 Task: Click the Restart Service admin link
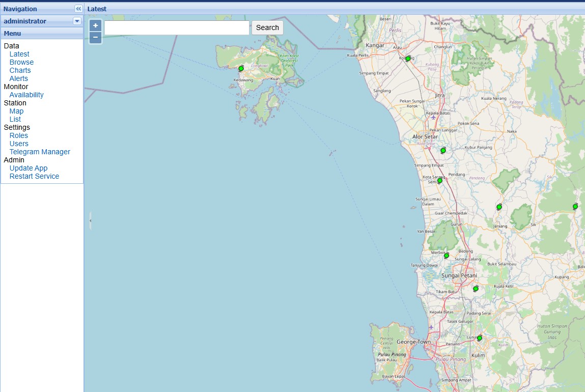pyautogui.click(x=34, y=176)
